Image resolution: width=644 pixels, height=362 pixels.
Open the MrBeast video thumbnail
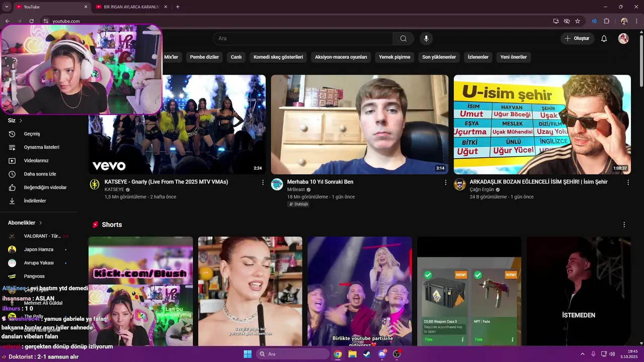360,125
